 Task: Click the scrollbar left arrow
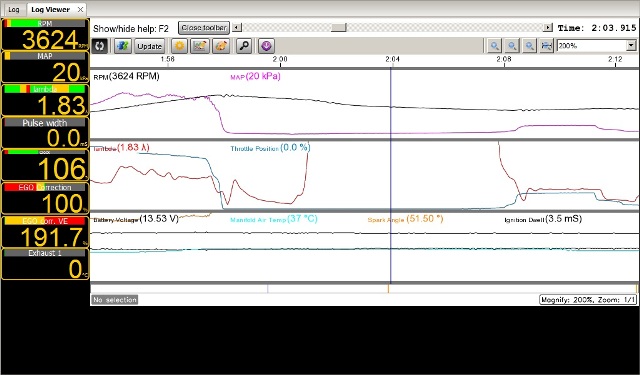[237, 27]
